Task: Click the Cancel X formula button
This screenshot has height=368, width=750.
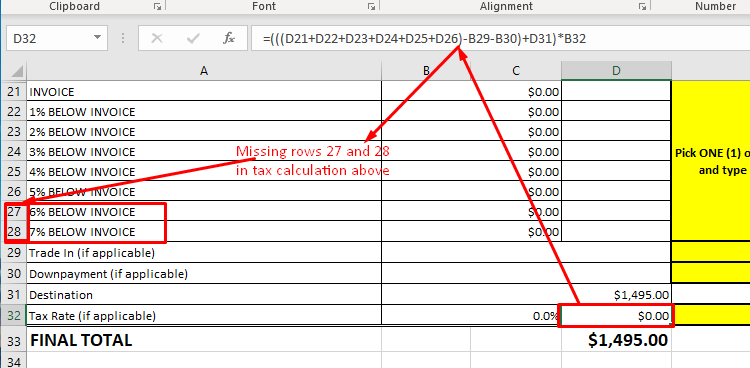Action: pos(156,38)
